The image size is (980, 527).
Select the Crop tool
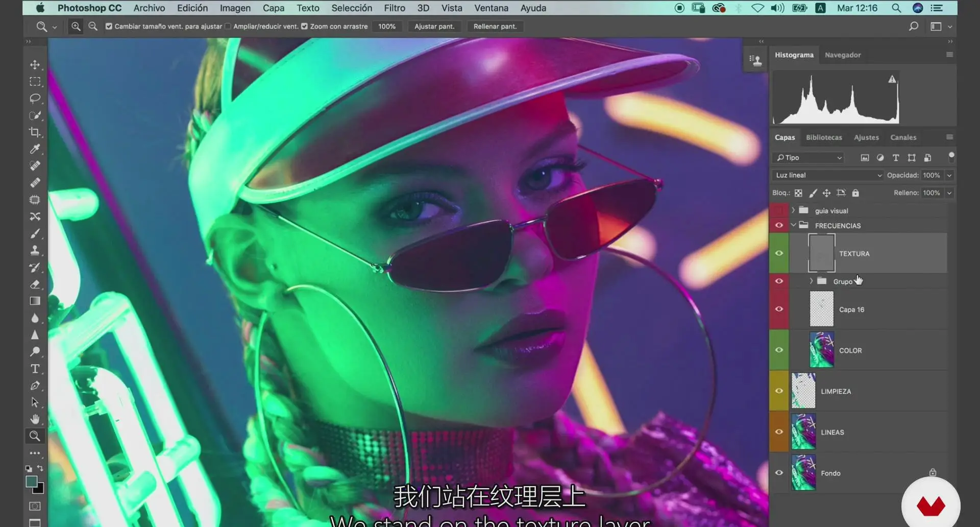(35, 132)
